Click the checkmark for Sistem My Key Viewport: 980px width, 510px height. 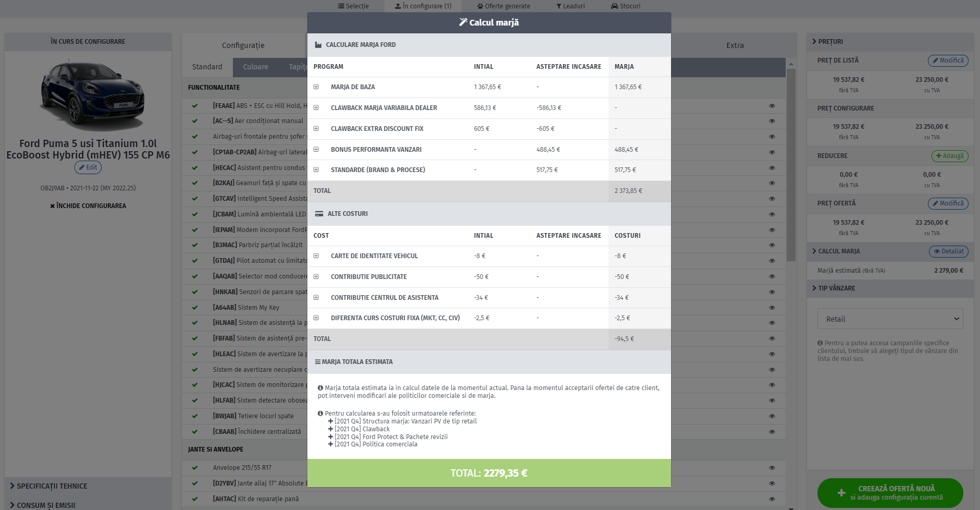tap(195, 308)
